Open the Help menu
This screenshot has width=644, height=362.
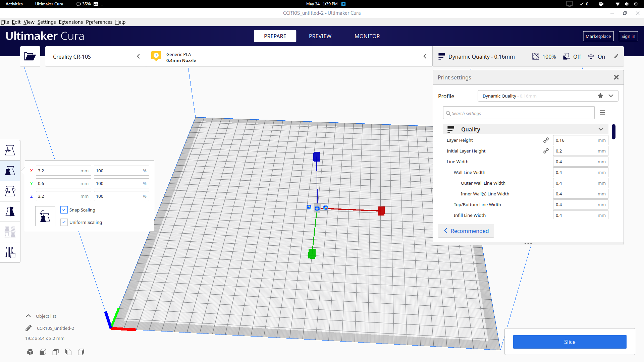[120, 22]
